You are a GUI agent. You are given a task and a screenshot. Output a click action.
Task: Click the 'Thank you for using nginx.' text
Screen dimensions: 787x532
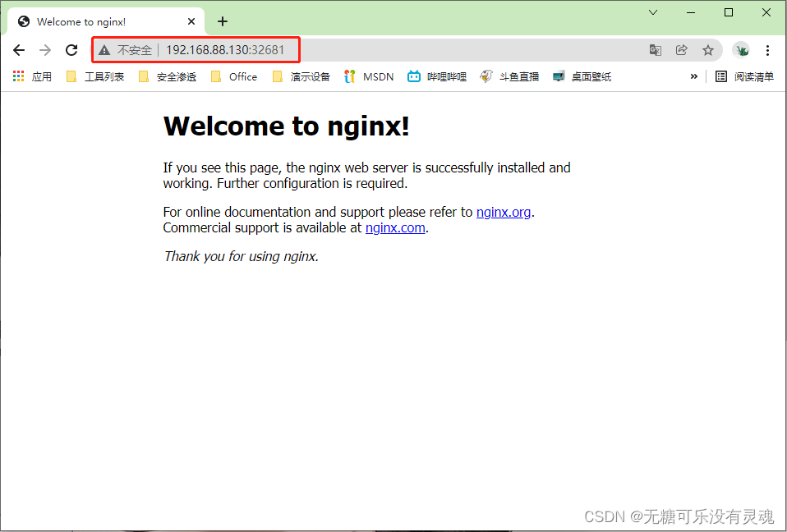point(241,256)
